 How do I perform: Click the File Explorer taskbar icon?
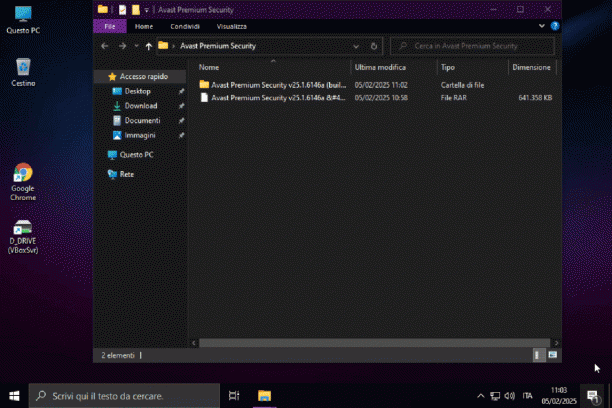(264, 396)
